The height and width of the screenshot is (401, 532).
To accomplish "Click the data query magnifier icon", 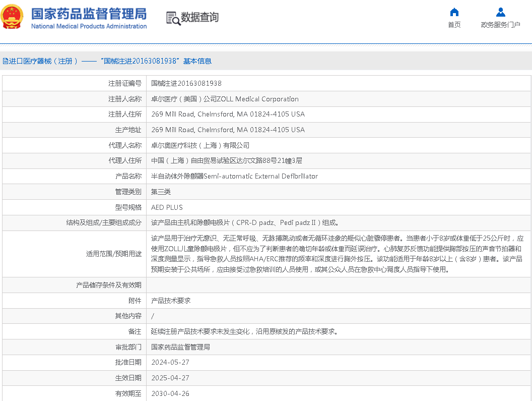I will click(173, 18).
